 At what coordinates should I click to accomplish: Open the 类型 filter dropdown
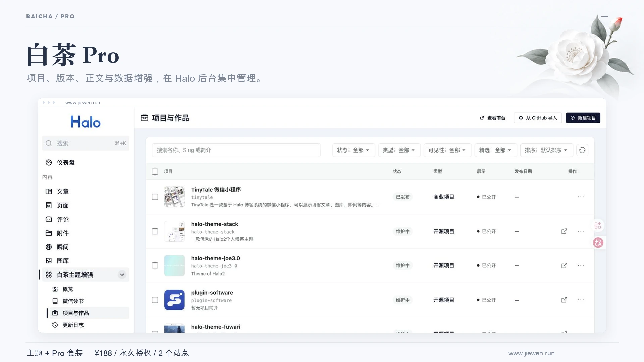pos(399,150)
